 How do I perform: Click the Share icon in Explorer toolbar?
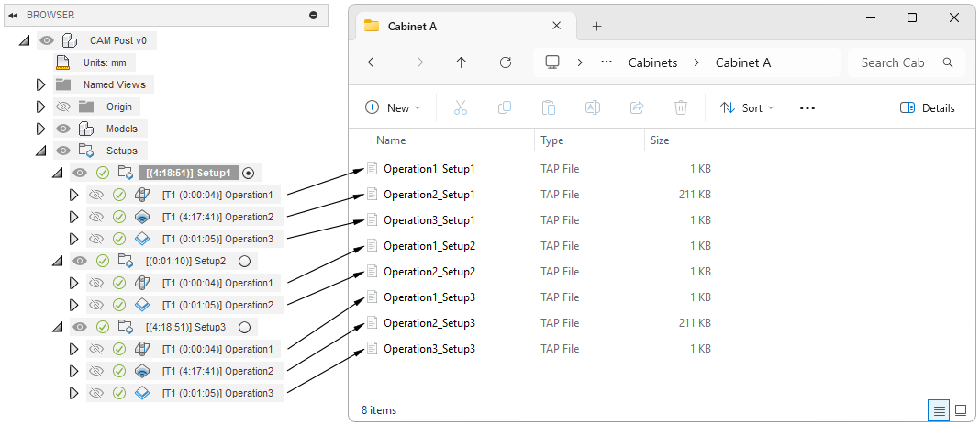pos(637,107)
